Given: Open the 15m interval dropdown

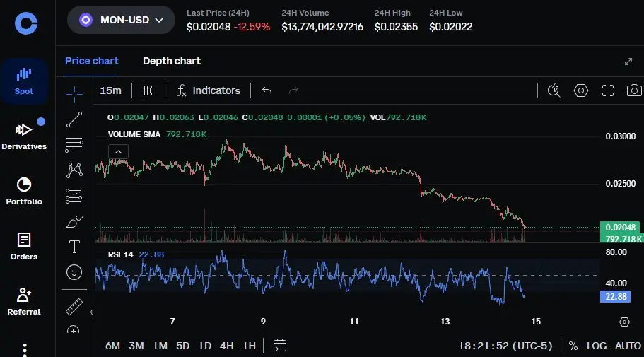Looking at the screenshot, I should tap(111, 90).
